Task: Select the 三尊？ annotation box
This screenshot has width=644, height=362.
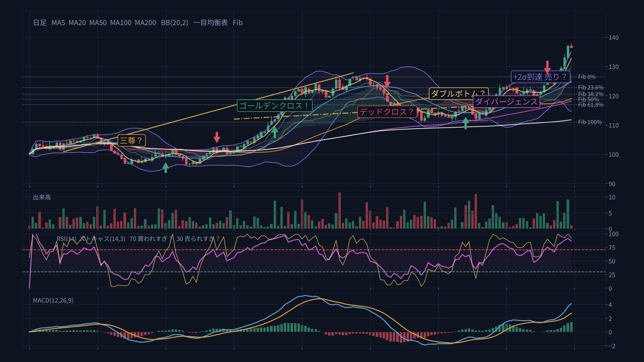Action: (132, 140)
